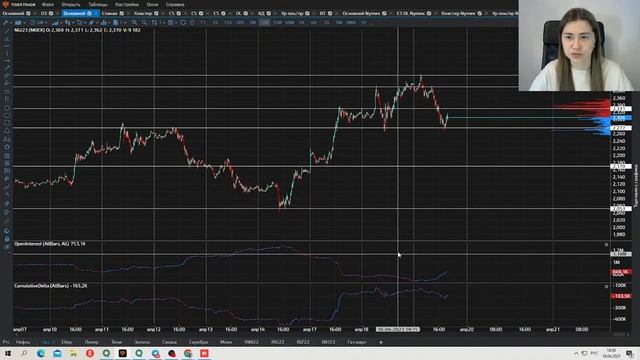640x360 pixels.
Task: Click the OpenInterest (AllBars) label
Action: 50,244
